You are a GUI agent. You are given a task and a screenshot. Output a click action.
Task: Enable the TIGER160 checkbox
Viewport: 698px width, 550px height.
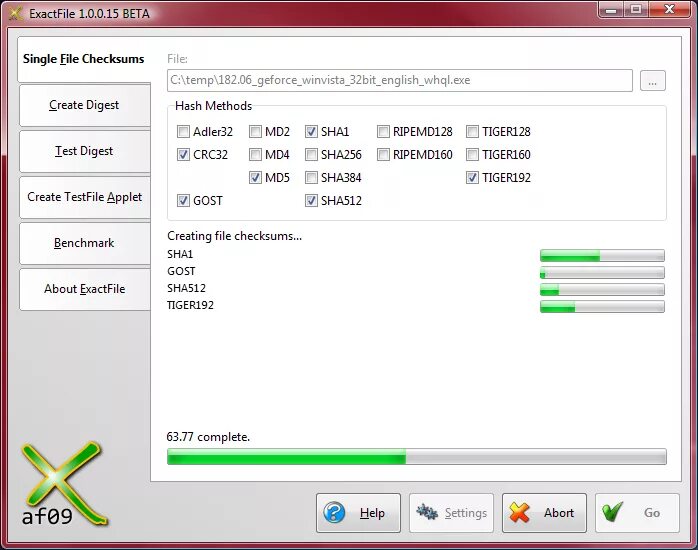click(x=472, y=154)
